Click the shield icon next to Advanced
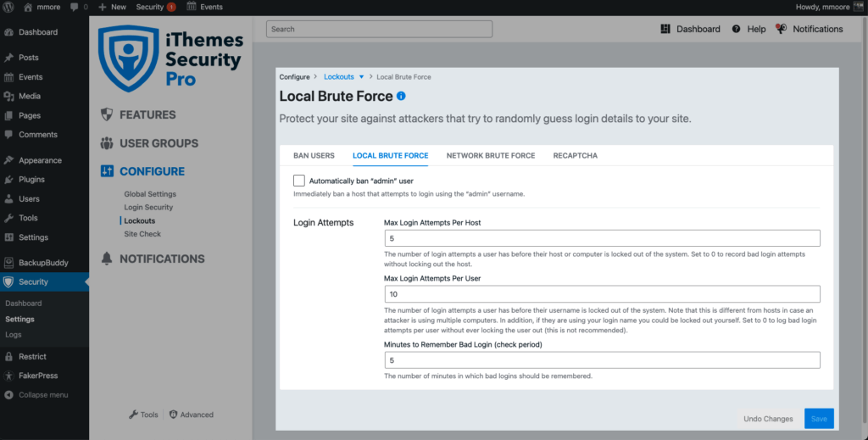This screenshot has width=868, height=440. tap(173, 415)
